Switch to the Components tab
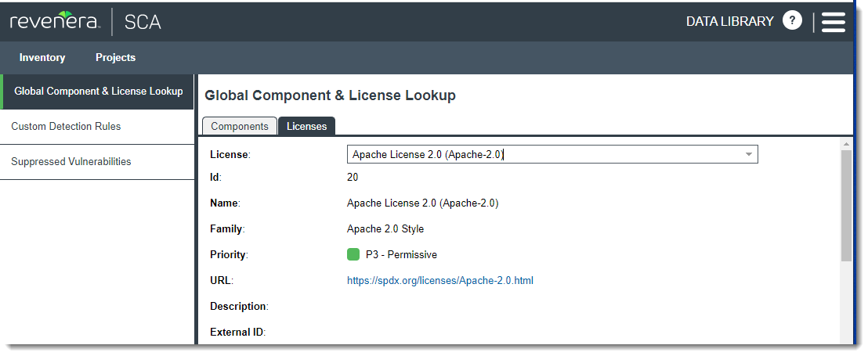 point(239,126)
